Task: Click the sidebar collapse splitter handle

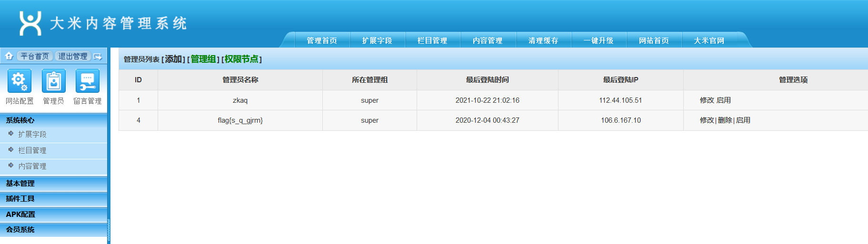Action: click(109, 230)
